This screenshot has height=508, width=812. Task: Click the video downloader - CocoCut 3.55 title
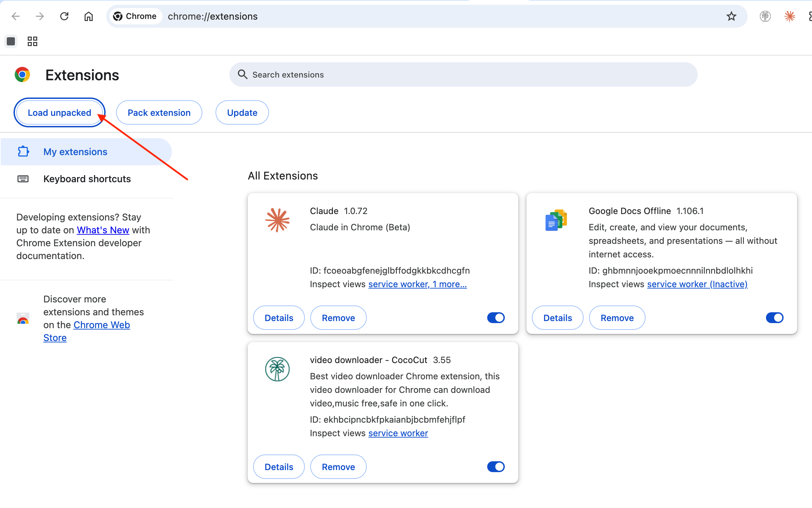pyautogui.click(x=380, y=360)
